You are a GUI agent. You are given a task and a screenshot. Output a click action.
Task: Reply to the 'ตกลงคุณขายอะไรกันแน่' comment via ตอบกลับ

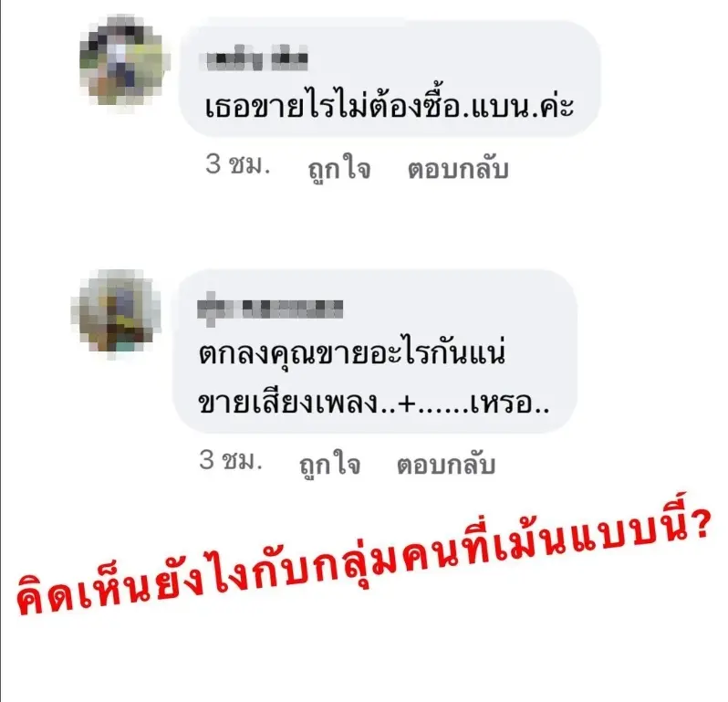pos(446,464)
